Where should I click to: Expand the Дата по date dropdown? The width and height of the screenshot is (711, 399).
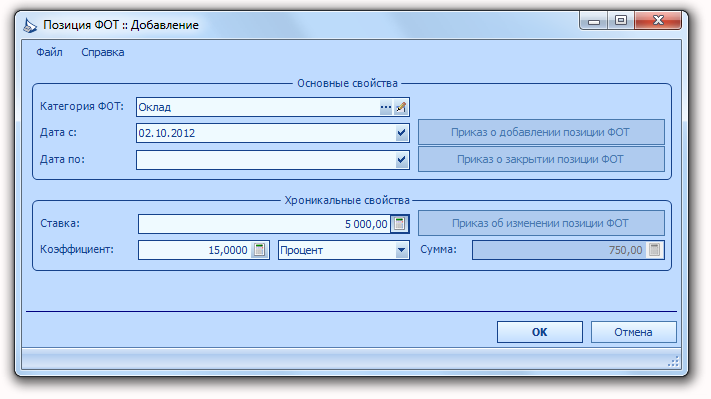pyautogui.click(x=401, y=160)
